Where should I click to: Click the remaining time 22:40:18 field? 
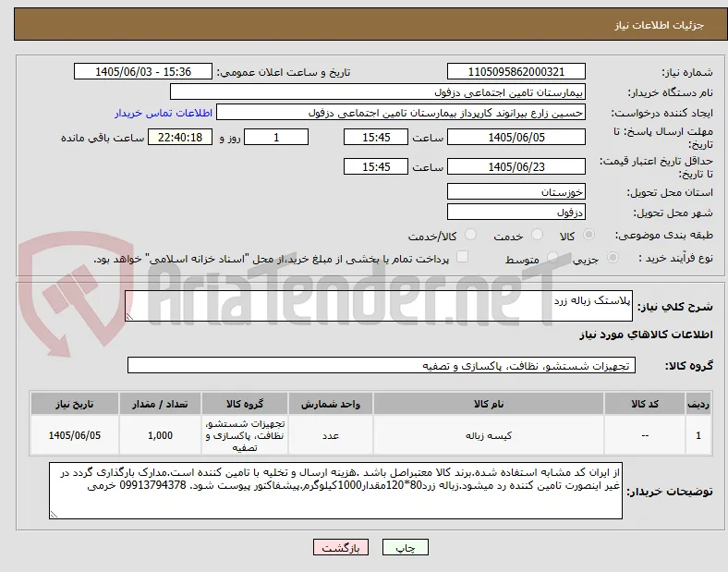180,138
